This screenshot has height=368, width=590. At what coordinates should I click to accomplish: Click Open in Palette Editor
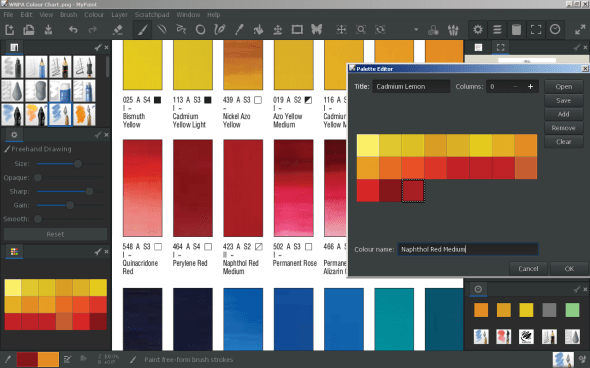point(564,87)
